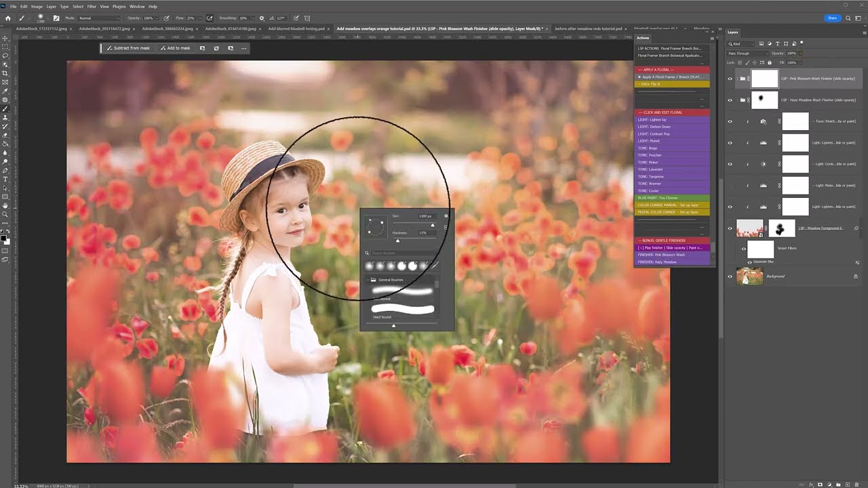Click the mask invert icon in contextual bar
The width and height of the screenshot is (868, 488).
[216, 48]
